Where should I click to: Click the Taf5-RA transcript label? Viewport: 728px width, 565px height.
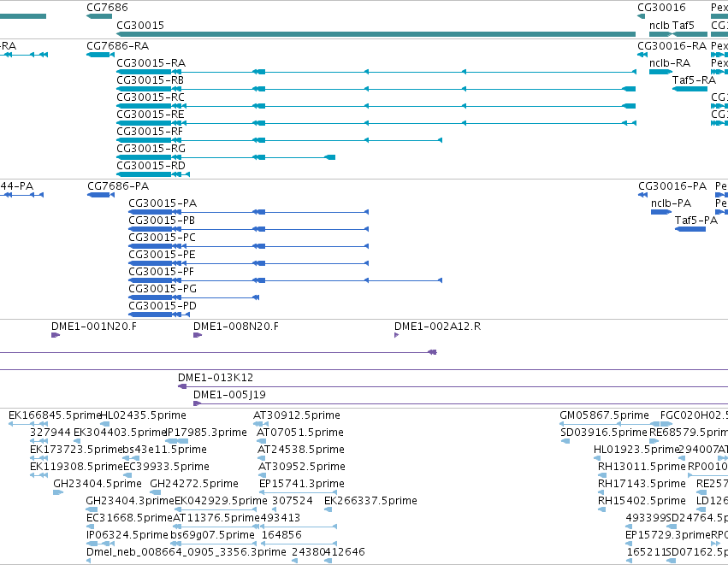click(x=694, y=80)
